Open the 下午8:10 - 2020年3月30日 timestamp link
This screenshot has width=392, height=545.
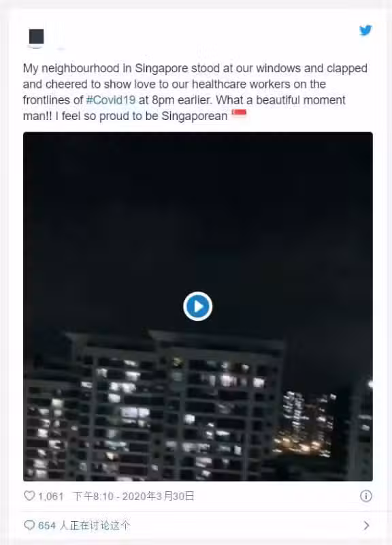(133, 497)
